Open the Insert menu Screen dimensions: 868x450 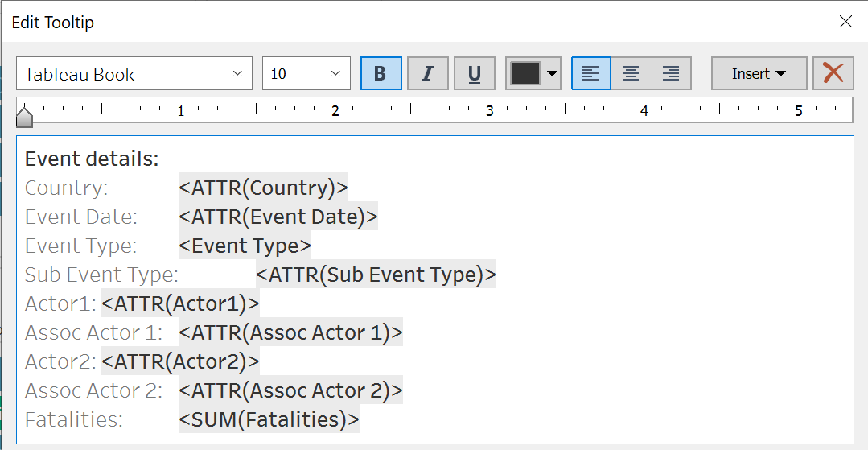[759, 74]
